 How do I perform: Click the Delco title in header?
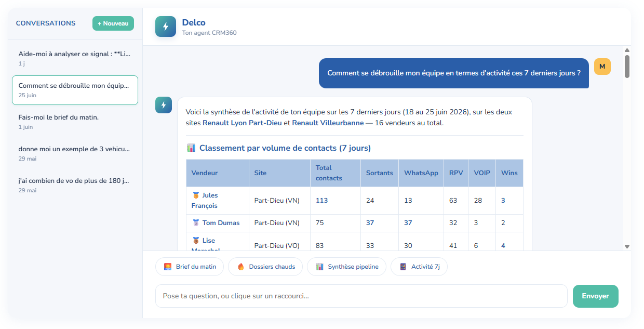194,22
